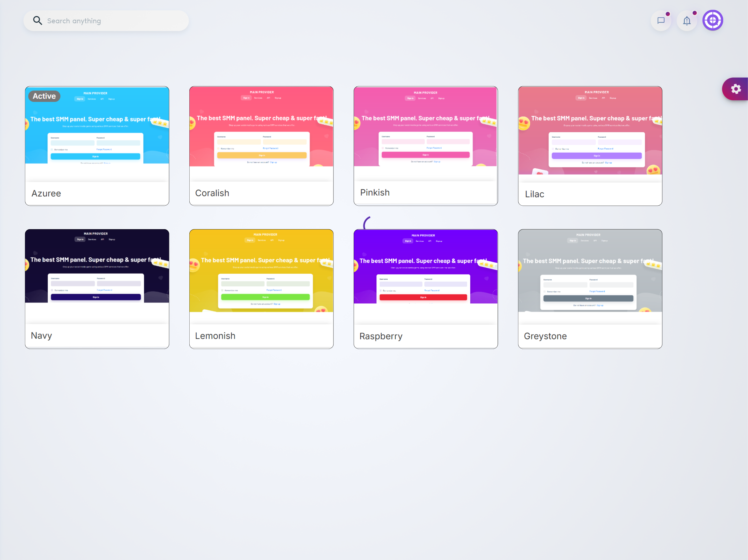Screen dimensions: 748x560
Task: Click the Navy theme name label
Action: [41, 335]
